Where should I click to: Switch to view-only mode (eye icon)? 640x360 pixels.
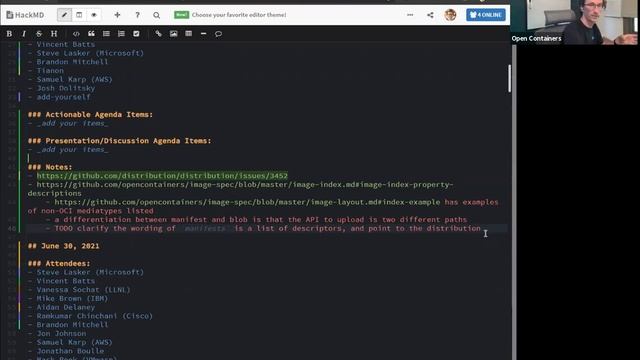[x=94, y=15]
